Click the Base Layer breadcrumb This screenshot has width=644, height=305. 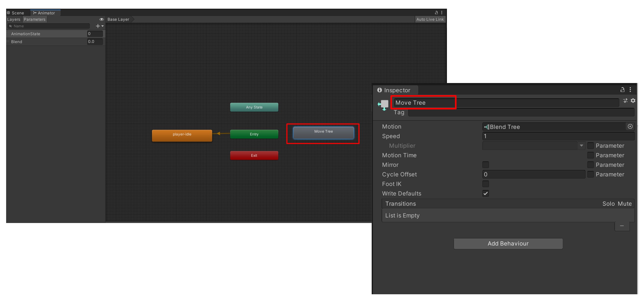point(118,19)
